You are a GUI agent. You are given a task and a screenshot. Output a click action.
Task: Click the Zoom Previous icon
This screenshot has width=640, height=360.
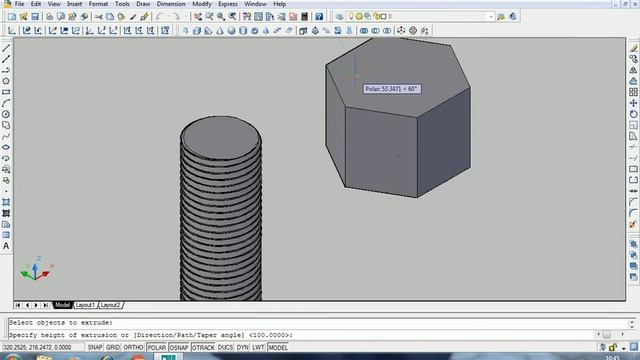(232, 17)
